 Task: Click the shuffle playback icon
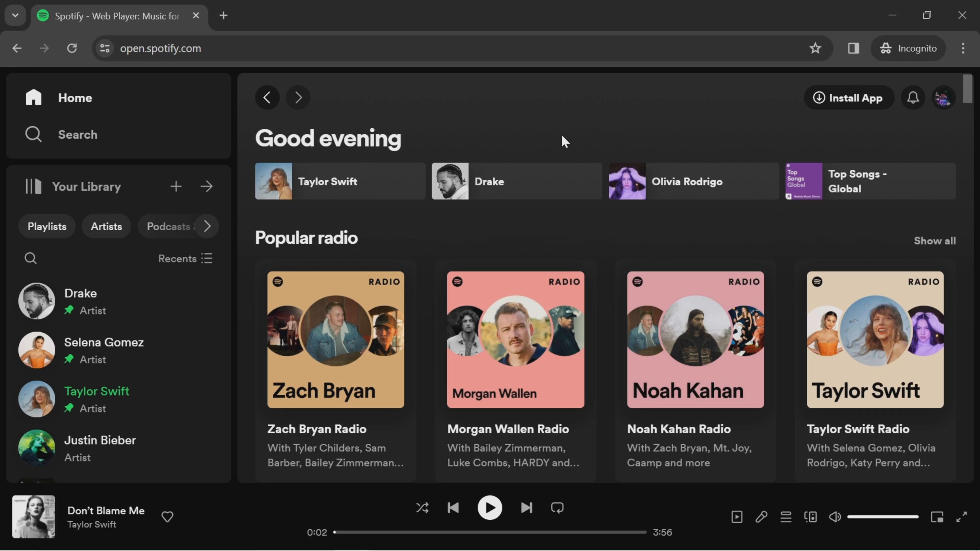click(422, 508)
